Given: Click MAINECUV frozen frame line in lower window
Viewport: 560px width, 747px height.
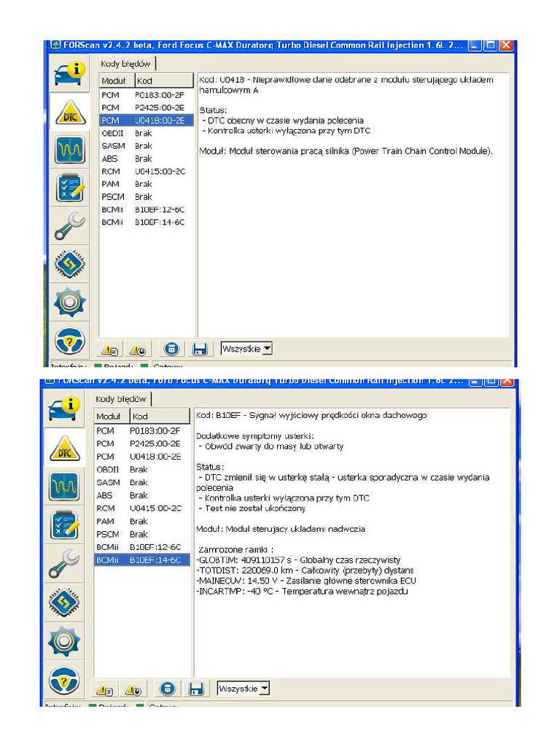Looking at the screenshot, I should click(306, 581).
